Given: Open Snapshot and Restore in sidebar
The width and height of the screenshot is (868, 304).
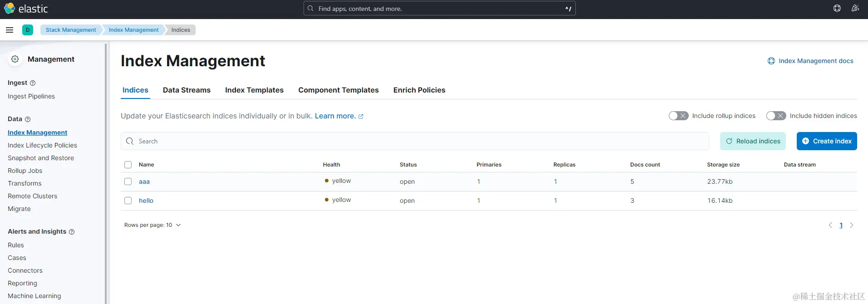Looking at the screenshot, I should pos(41,158).
